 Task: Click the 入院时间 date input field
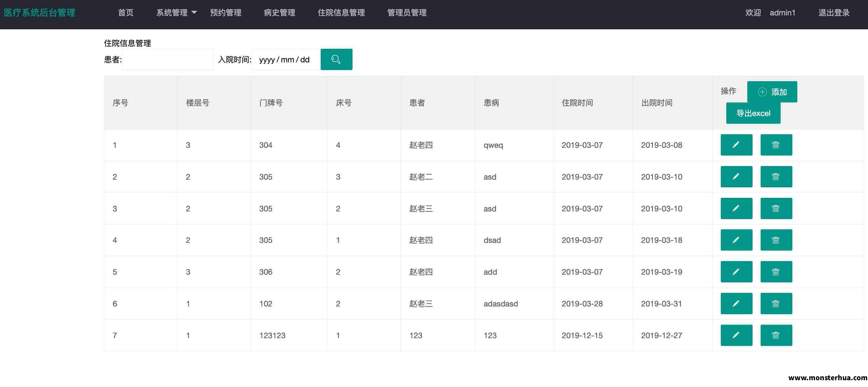tap(286, 59)
